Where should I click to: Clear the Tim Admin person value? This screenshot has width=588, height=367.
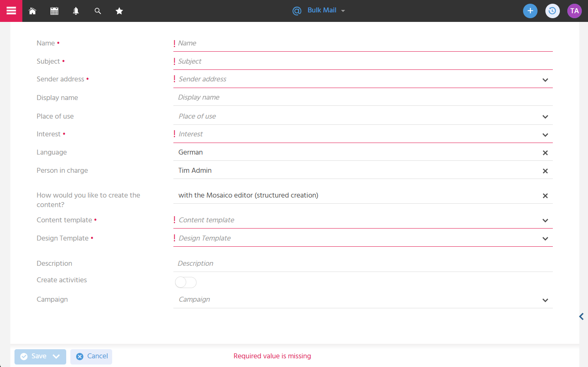coord(545,171)
